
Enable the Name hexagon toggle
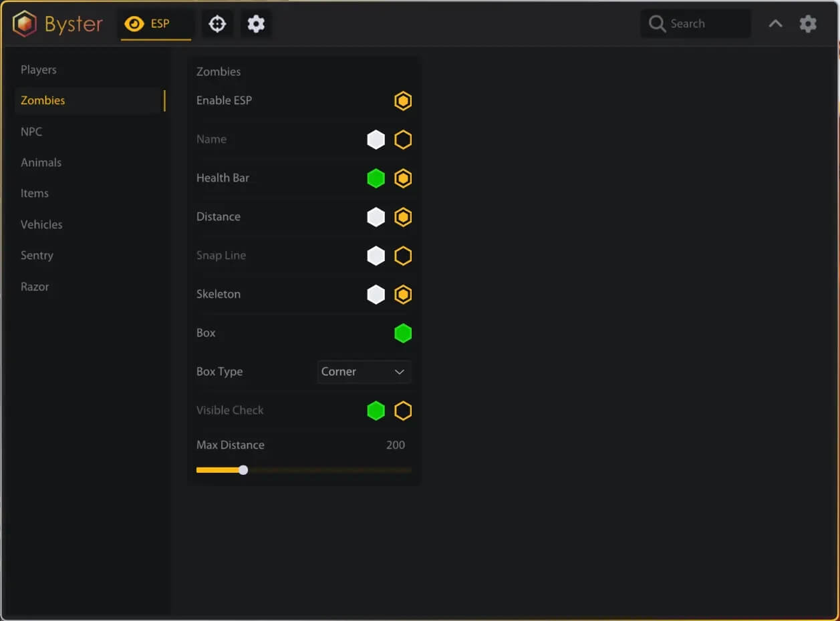tap(402, 140)
